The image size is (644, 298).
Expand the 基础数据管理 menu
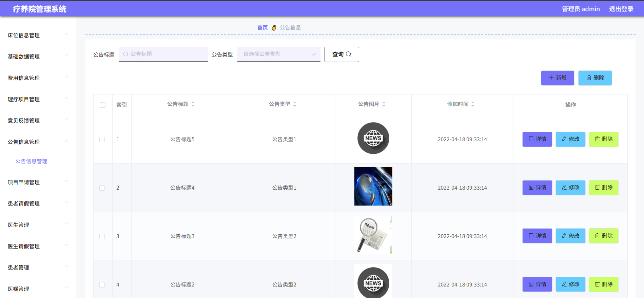tap(38, 57)
